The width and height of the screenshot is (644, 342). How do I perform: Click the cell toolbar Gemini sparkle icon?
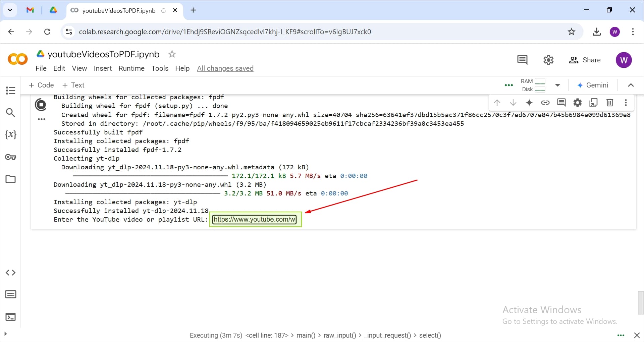(529, 103)
